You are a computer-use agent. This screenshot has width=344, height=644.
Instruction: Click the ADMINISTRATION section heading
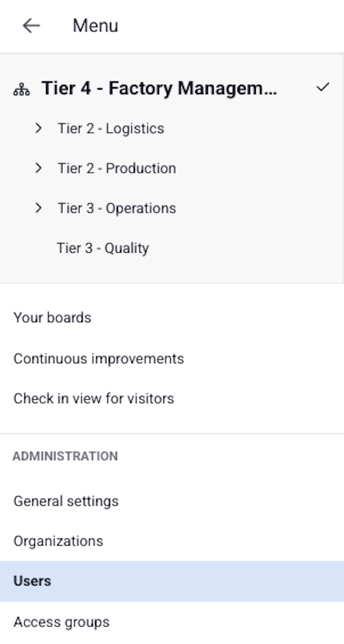pyautogui.click(x=65, y=456)
